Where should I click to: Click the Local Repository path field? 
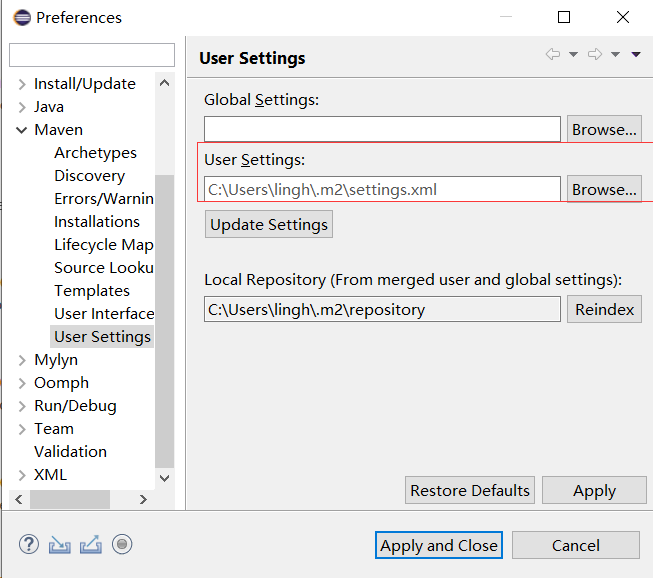click(x=382, y=309)
